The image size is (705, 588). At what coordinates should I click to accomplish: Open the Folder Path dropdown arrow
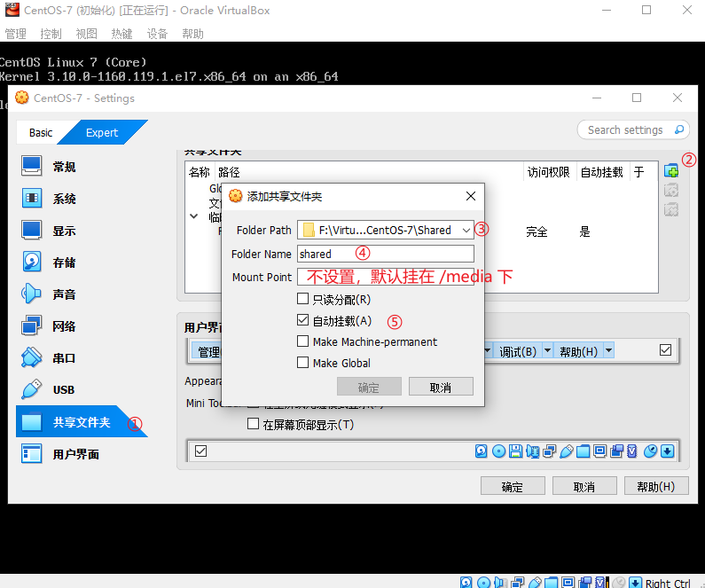(466, 231)
